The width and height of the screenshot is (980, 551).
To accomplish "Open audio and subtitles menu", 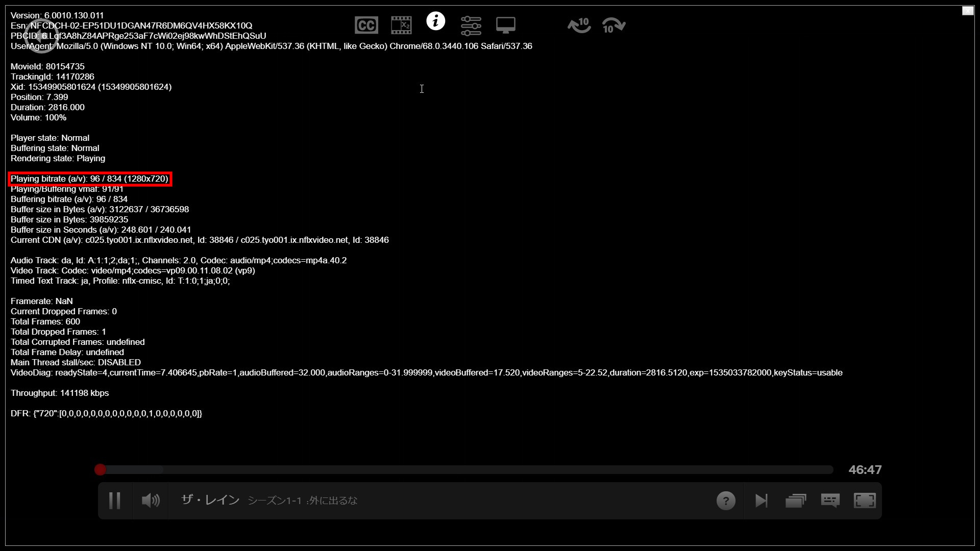I will pyautogui.click(x=830, y=500).
